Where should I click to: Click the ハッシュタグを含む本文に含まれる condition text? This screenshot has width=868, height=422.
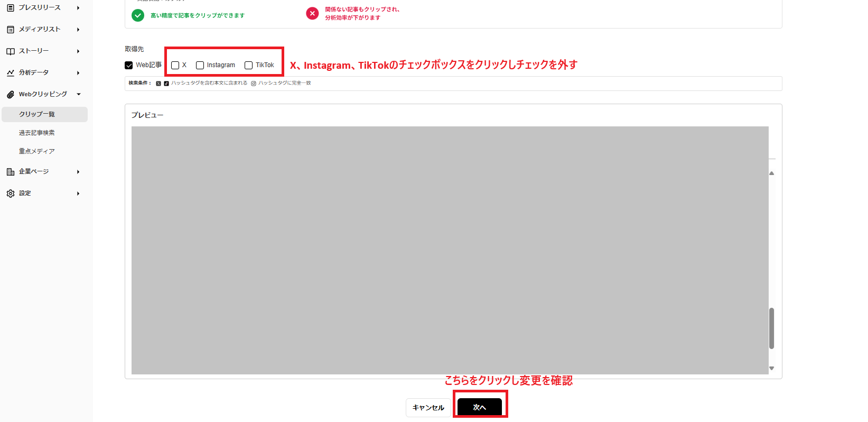click(209, 83)
